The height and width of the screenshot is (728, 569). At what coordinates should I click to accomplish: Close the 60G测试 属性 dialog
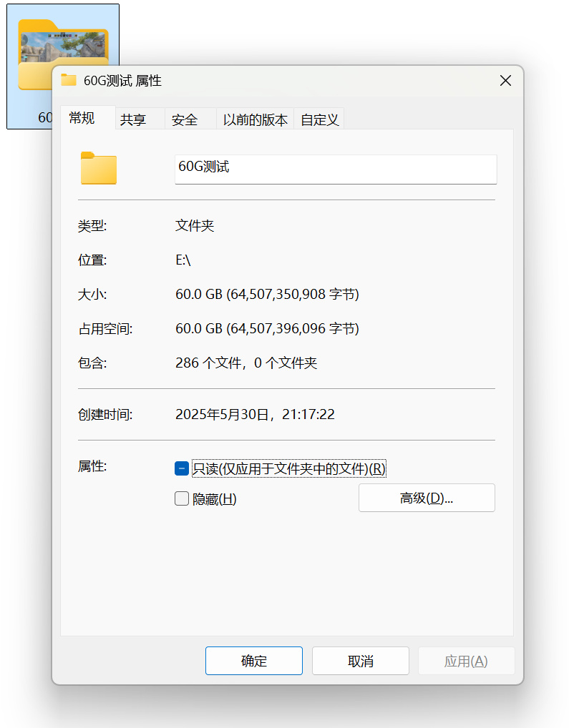[x=505, y=81]
